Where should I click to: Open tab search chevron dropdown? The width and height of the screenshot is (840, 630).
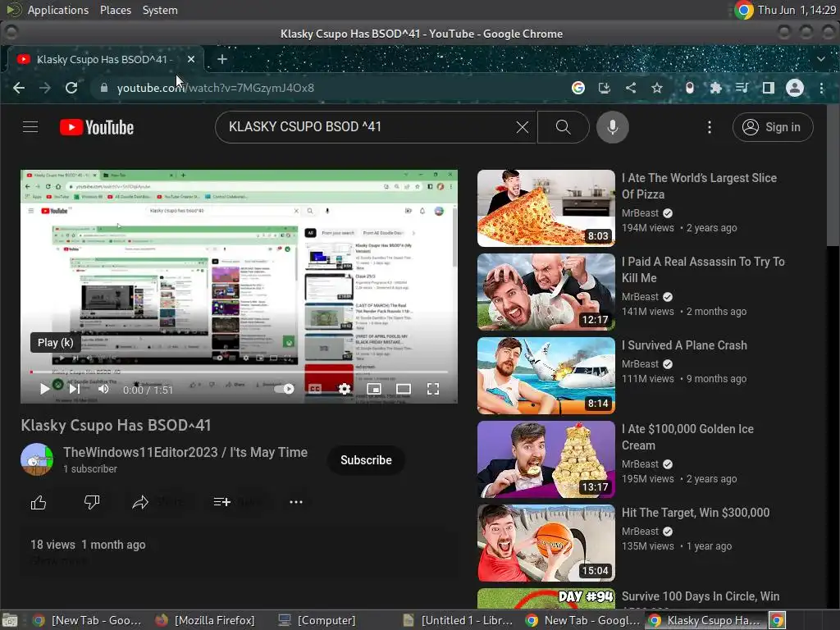pyautogui.click(x=820, y=59)
